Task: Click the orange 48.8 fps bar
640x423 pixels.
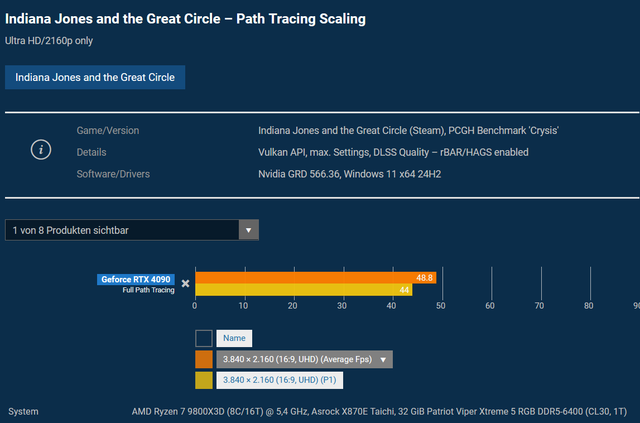Action: click(x=316, y=278)
